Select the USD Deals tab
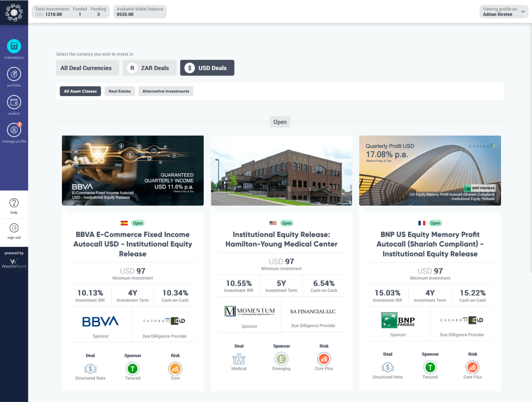Viewport: 532px width, 402px height. pos(207,68)
